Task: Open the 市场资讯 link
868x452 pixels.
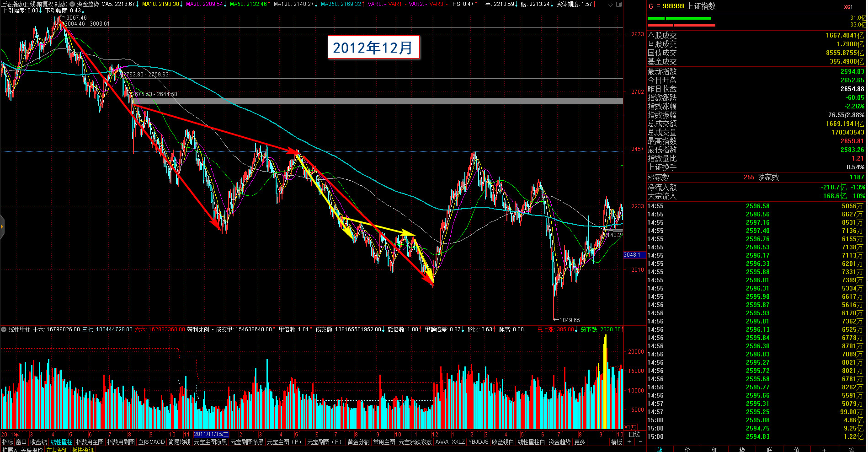Action: coord(57,449)
